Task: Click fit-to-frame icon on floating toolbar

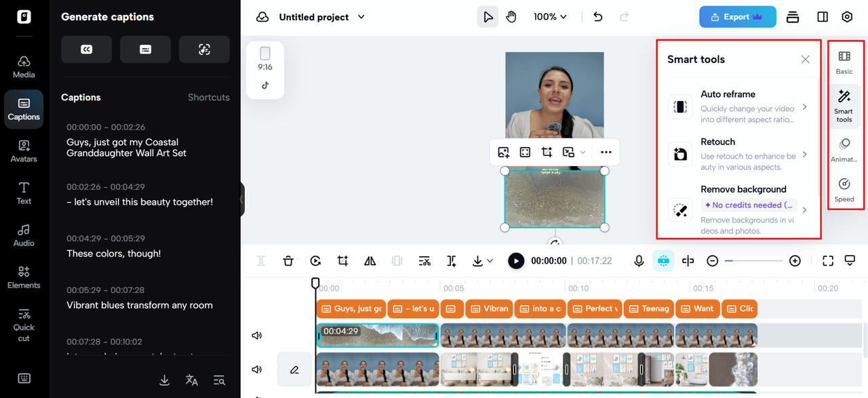Action: coord(525,153)
